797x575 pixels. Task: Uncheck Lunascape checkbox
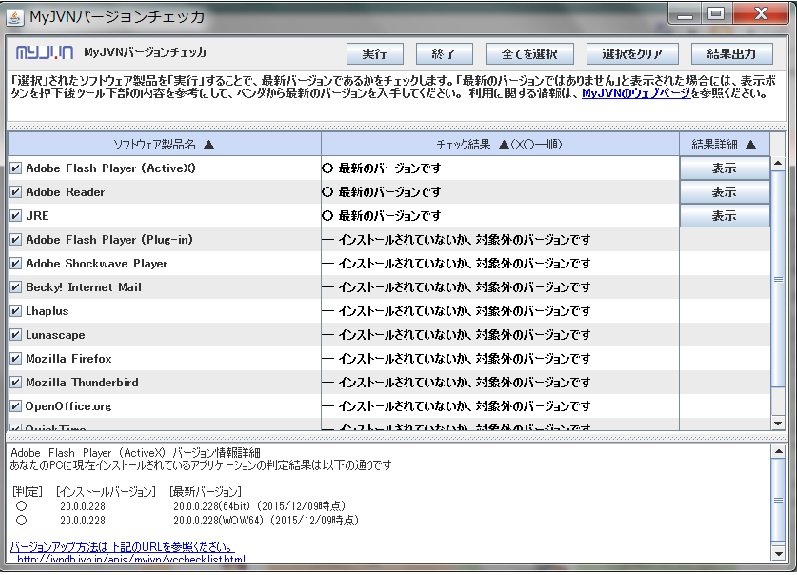pyautogui.click(x=16, y=335)
